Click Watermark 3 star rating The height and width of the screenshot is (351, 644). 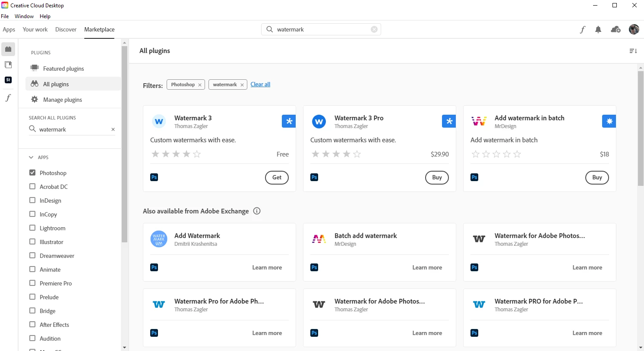point(176,154)
